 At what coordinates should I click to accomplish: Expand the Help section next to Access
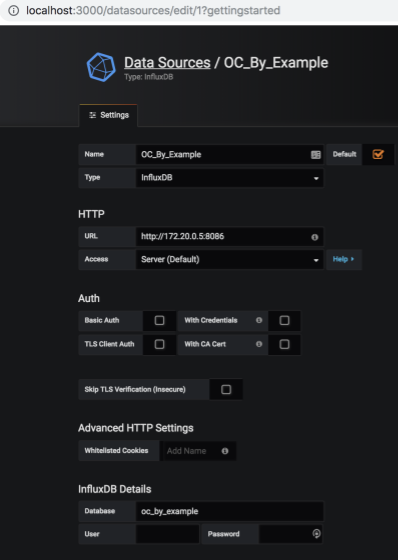coord(344,259)
